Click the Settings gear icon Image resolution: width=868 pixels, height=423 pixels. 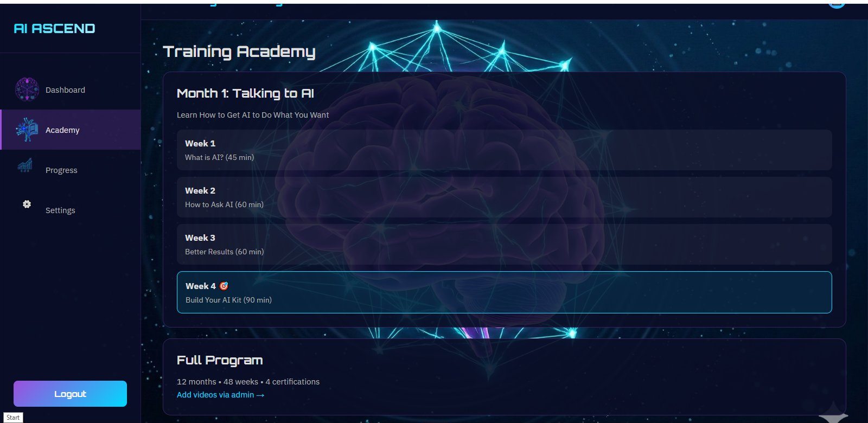click(27, 204)
